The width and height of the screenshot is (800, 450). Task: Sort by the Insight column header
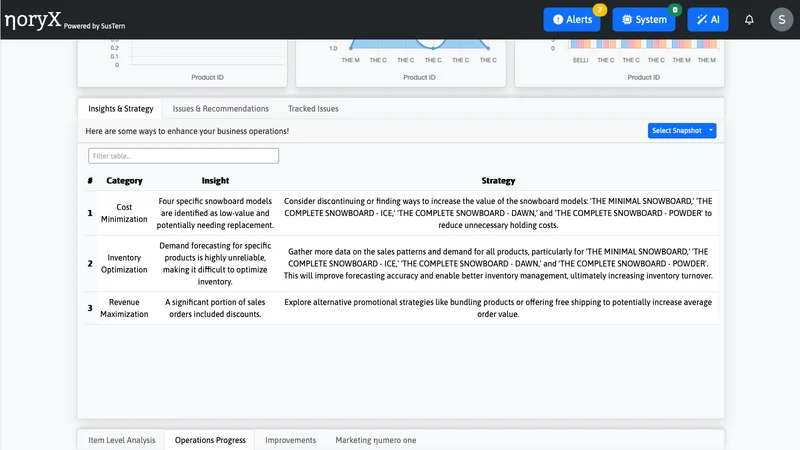coord(215,181)
